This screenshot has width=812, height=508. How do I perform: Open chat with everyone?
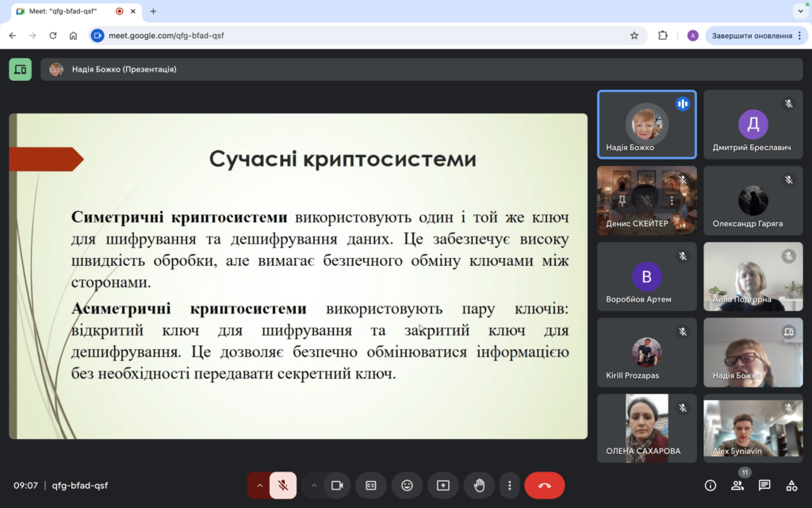(764, 486)
